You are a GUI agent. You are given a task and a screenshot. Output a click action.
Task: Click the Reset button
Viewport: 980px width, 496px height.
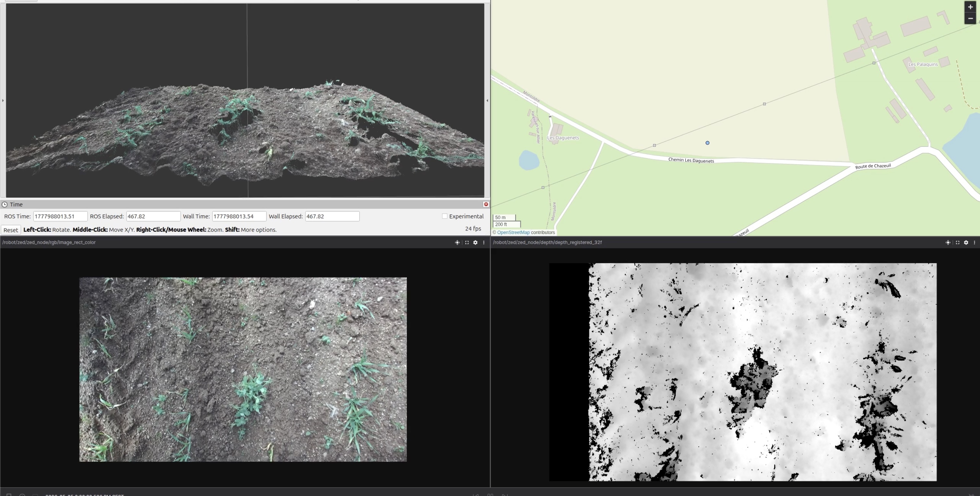[11, 230]
